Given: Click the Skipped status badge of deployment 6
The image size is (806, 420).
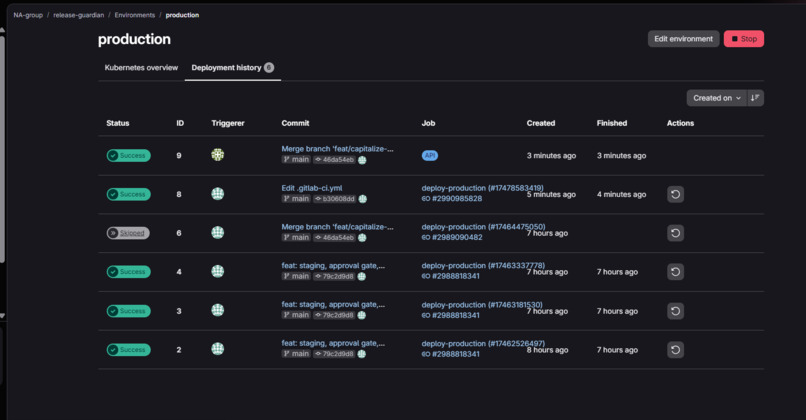Looking at the screenshot, I should click(128, 233).
